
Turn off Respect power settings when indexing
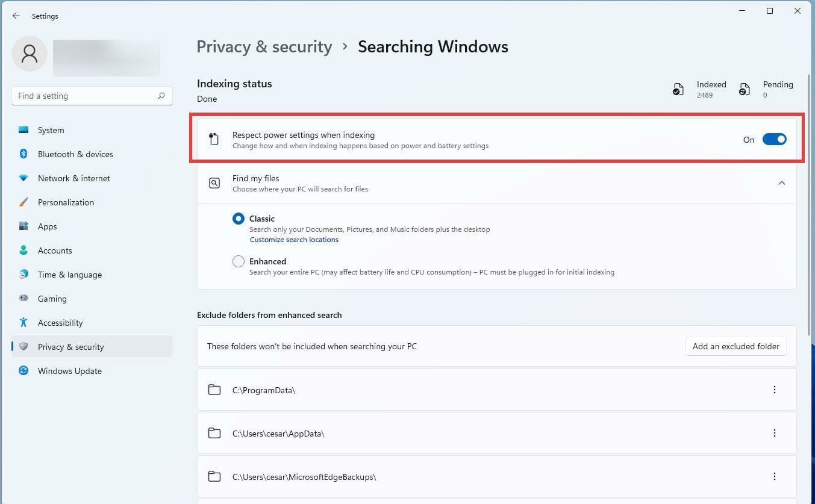pos(775,138)
